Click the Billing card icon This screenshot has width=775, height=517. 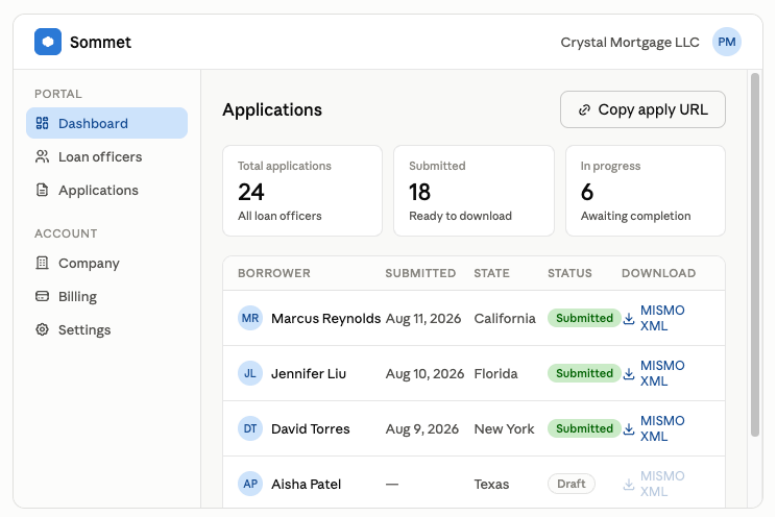(42, 296)
